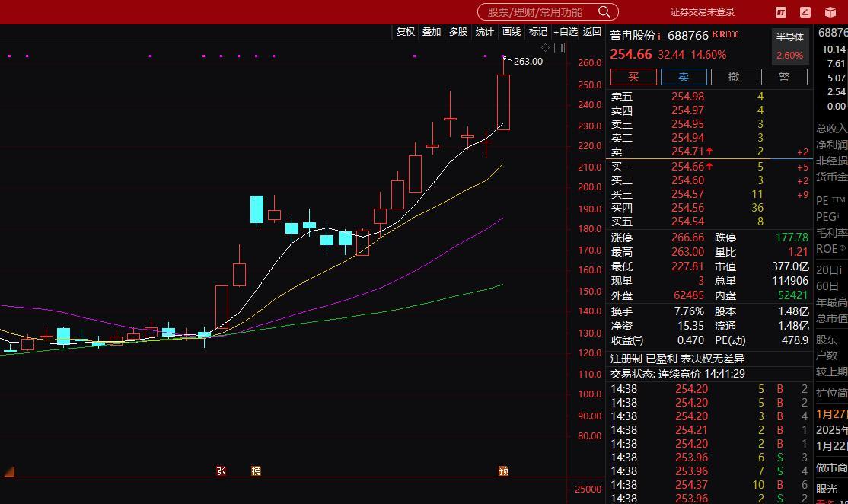Click the 最高 value 263.00
This screenshot has height=504, width=848.
coord(687,252)
